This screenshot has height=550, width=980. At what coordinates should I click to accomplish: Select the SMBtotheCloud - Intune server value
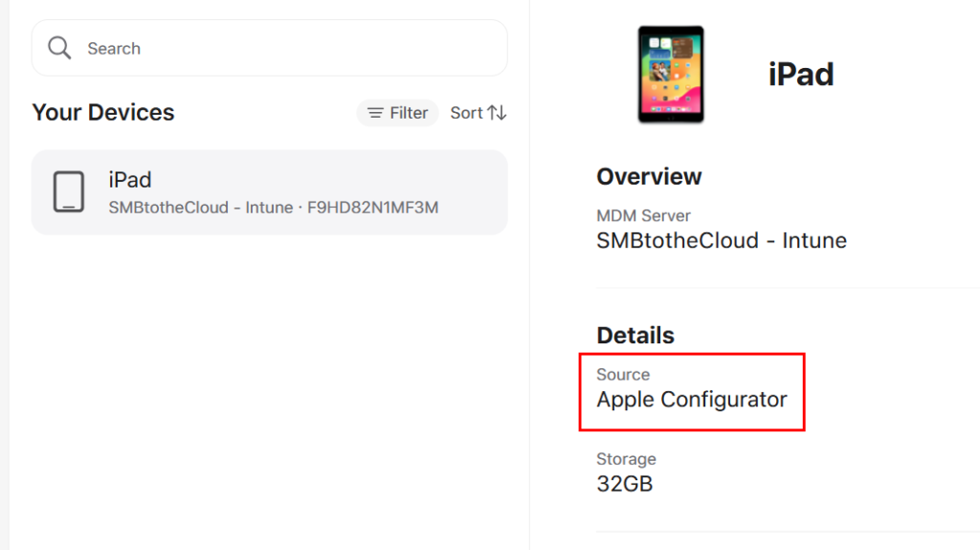(722, 240)
